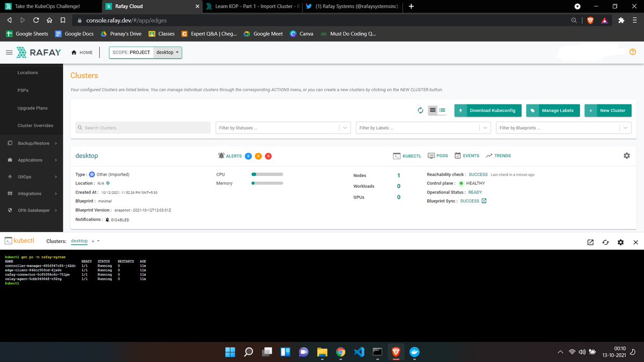Open Locations in sidebar
This screenshot has width=644, height=362.
[28, 72]
